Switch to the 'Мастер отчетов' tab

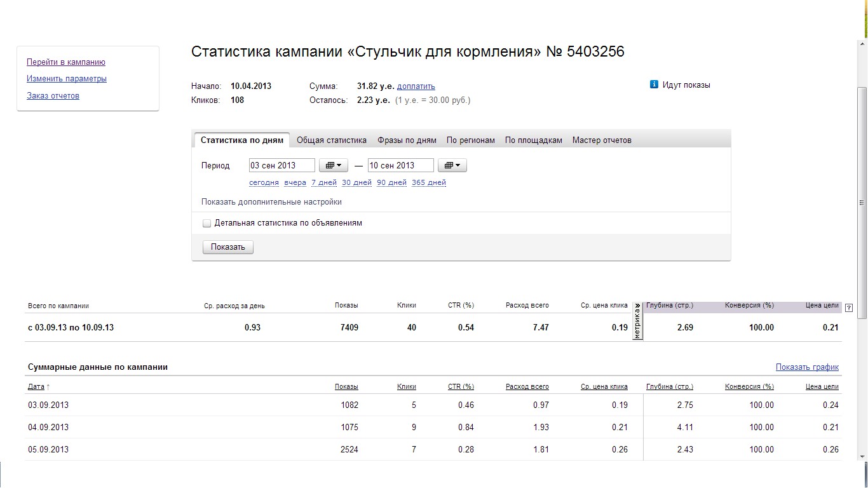tap(602, 140)
